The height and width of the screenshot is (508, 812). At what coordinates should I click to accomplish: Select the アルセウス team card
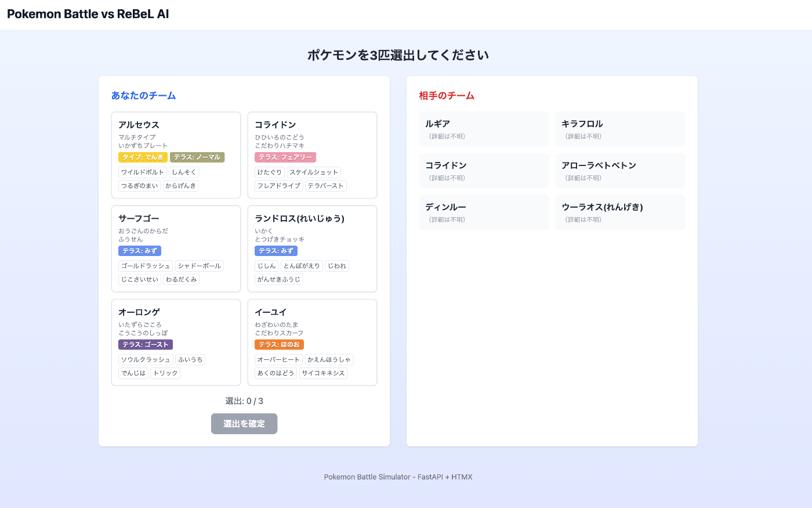(x=176, y=155)
